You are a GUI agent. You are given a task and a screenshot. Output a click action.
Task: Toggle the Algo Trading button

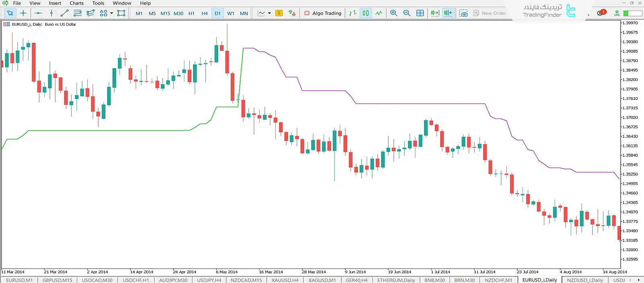(x=323, y=13)
